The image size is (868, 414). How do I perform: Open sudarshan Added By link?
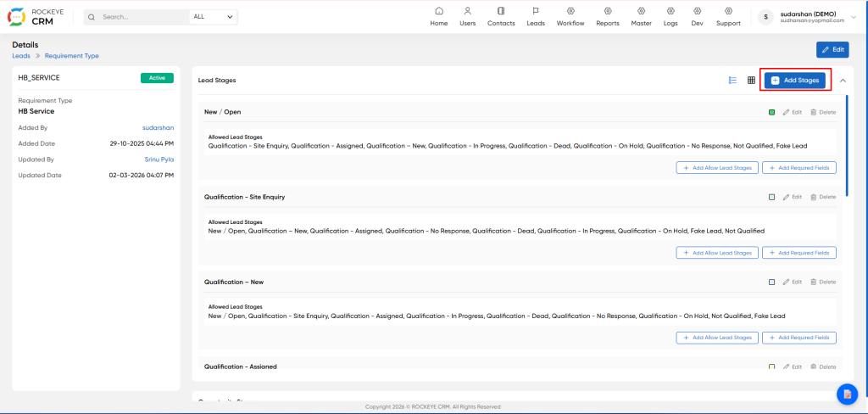tap(158, 127)
